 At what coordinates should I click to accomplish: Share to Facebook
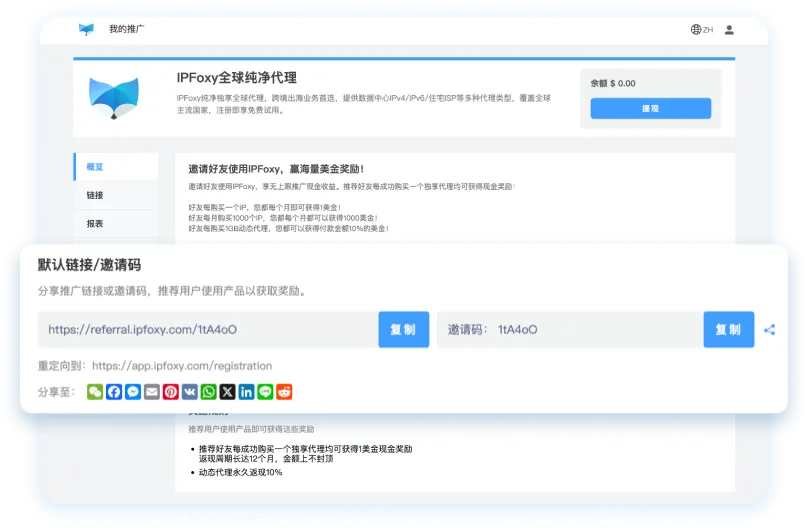point(114,392)
